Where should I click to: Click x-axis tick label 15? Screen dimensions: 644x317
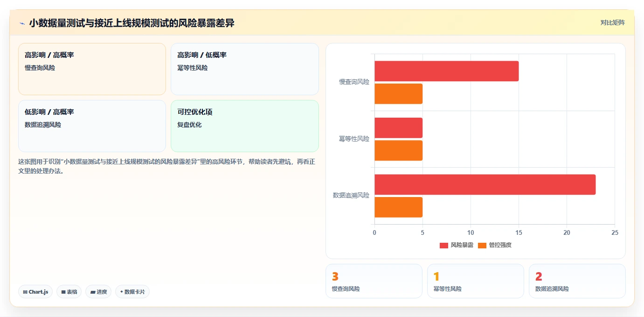519,232
